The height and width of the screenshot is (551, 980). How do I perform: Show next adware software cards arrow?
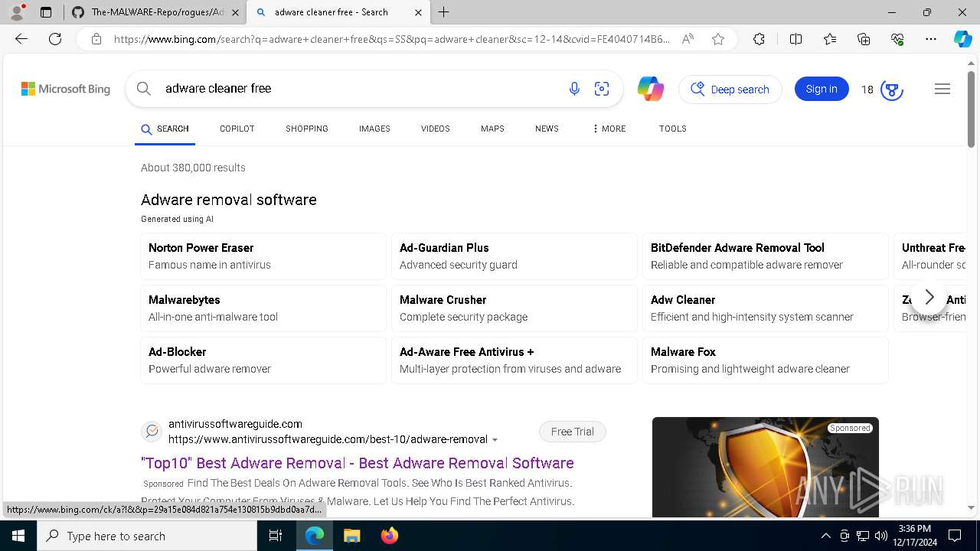[x=929, y=297]
